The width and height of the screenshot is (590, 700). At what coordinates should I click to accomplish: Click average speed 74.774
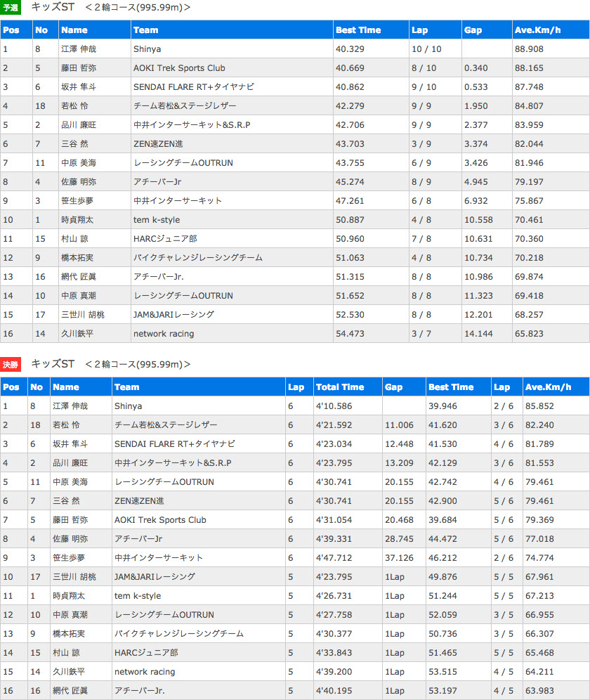[x=539, y=558]
